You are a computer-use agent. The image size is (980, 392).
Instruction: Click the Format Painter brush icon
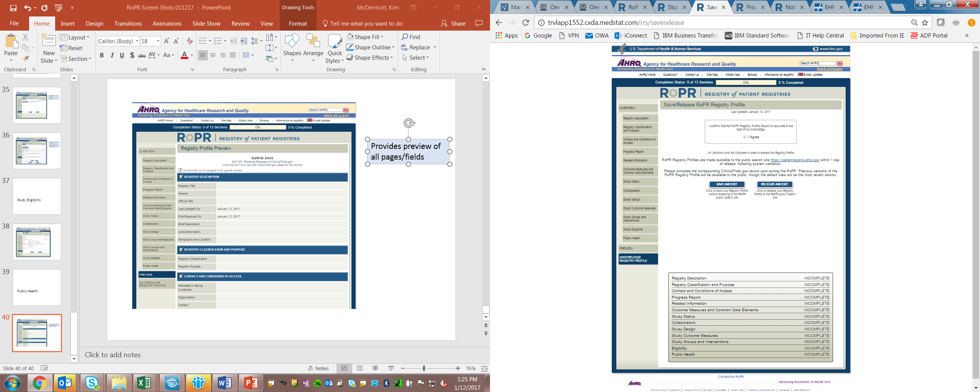(x=26, y=59)
